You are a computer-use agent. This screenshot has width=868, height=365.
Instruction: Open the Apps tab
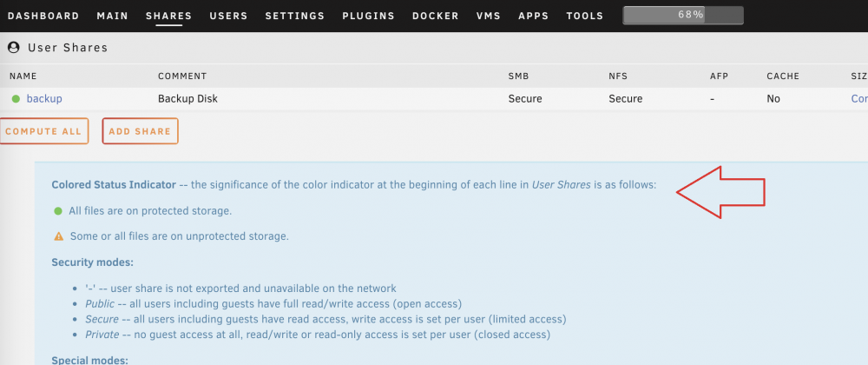pos(534,16)
